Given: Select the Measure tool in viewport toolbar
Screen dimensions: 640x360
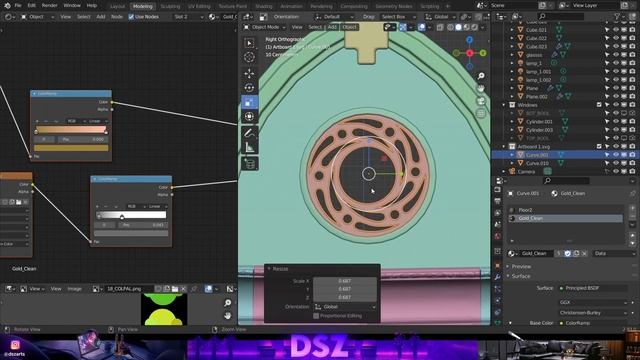Looking at the screenshot, I should coord(249,147).
